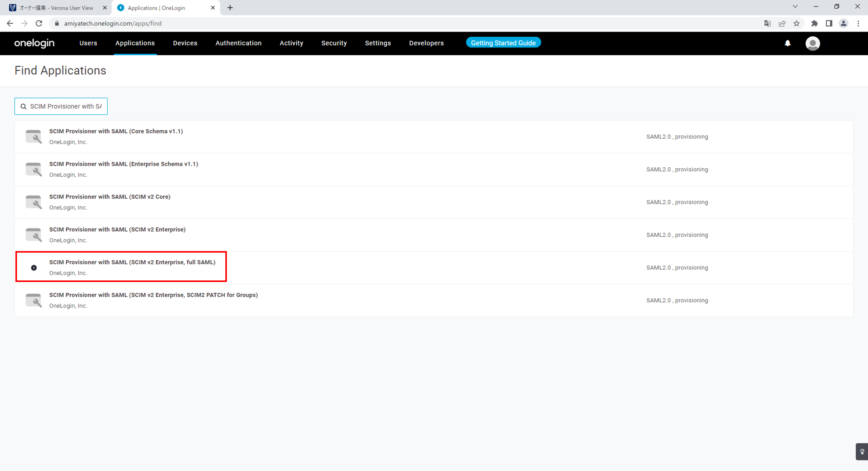Click the Getting Started Guide button
Image resolution: width=868 pixels, height=471 pixels.
tap(503, 43)
